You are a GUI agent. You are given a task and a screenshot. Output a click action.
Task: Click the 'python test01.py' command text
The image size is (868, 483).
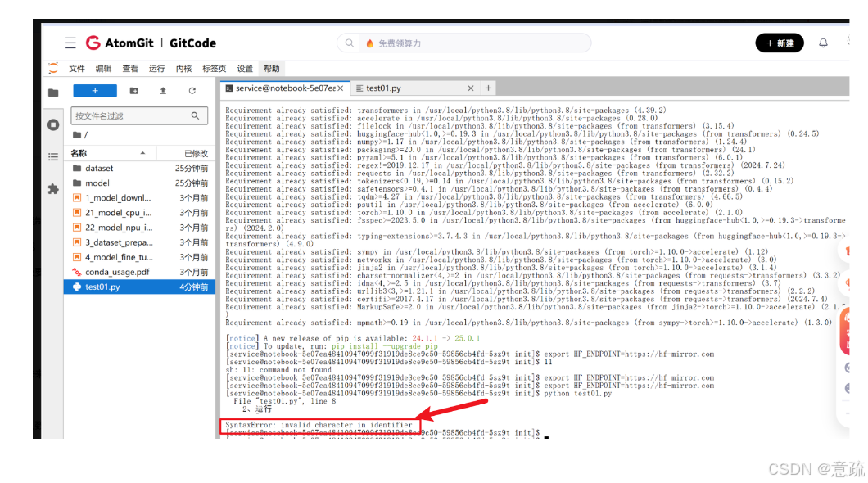(x=578, y=394)
